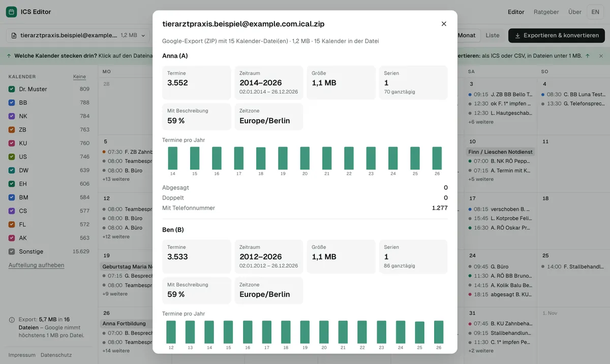This screenshot has height=364, width=610.
Task: Expand the +2 weitere events link
Action: tap(481, 351)
